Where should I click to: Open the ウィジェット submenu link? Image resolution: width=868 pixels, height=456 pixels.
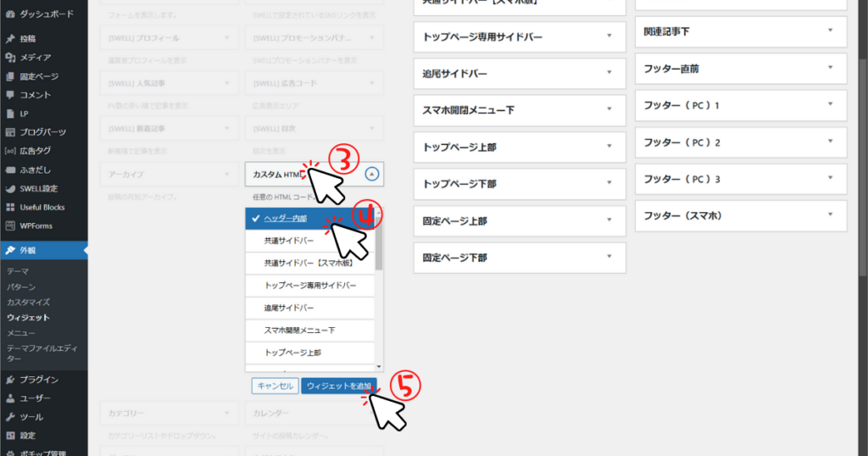[x=28, y=318]
